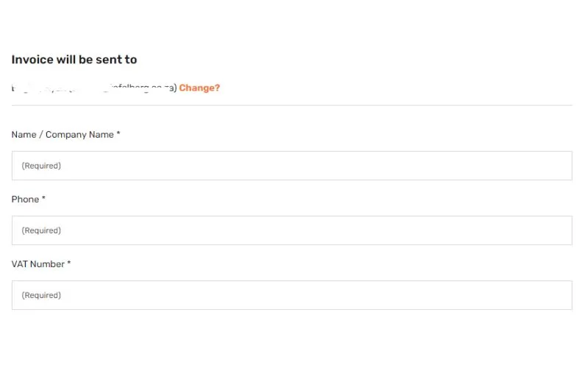This screenshot has width=588, height=368.
Task: Click the right end of the Company Name box
Action: (x=562, y=166)
